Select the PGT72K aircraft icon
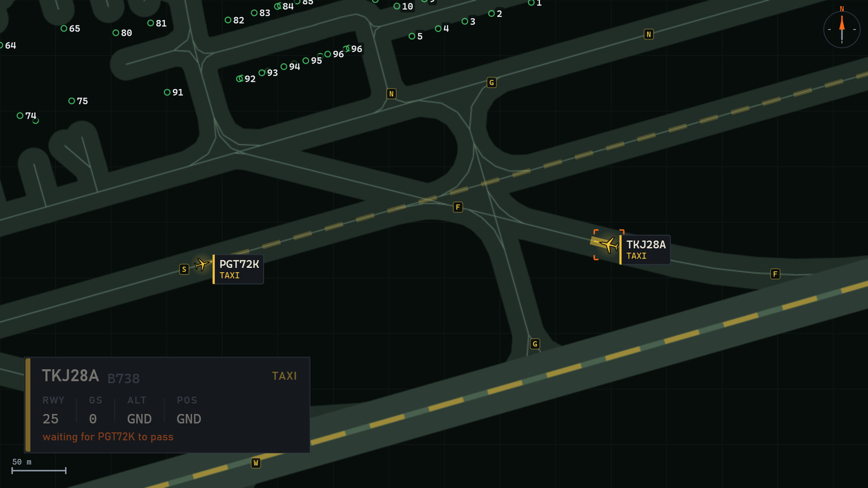The image size is (868, 488). (x=202, y=265)
